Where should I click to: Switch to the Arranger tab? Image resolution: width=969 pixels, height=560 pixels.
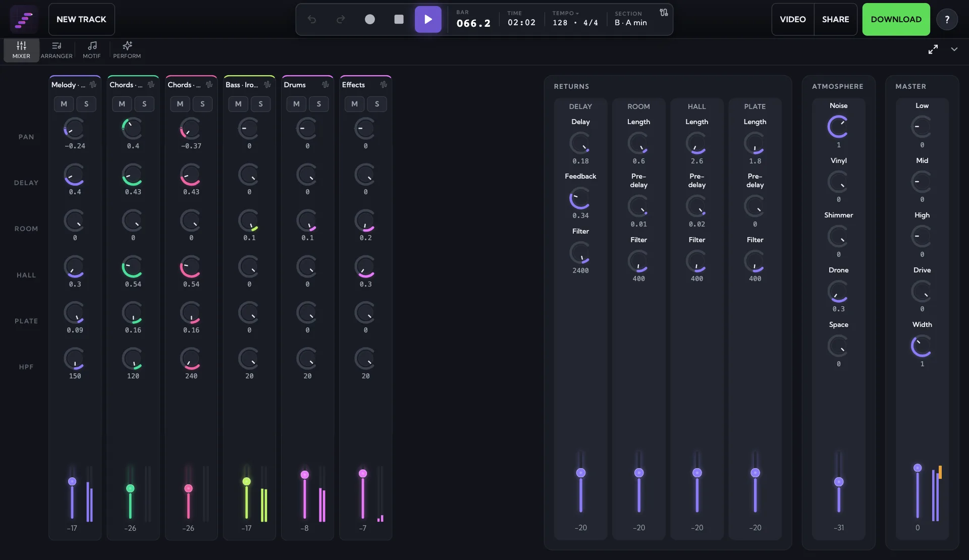(x=57, y=50)
